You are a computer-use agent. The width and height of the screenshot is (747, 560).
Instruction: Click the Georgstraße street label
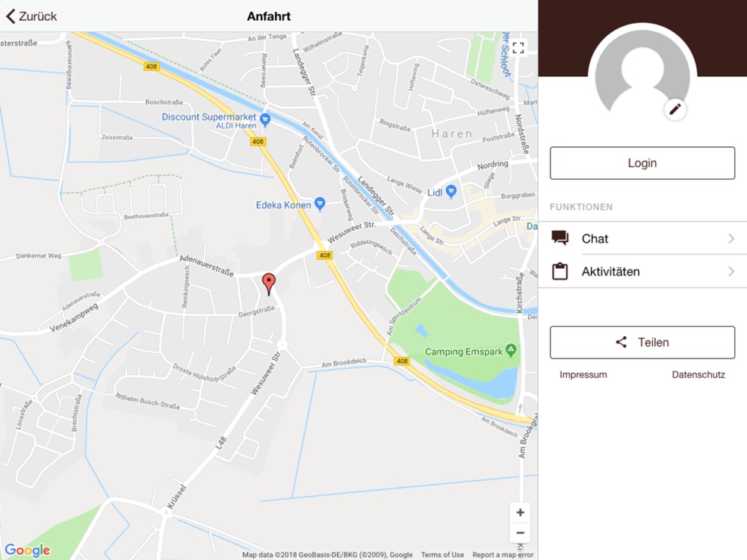(256, 311)
